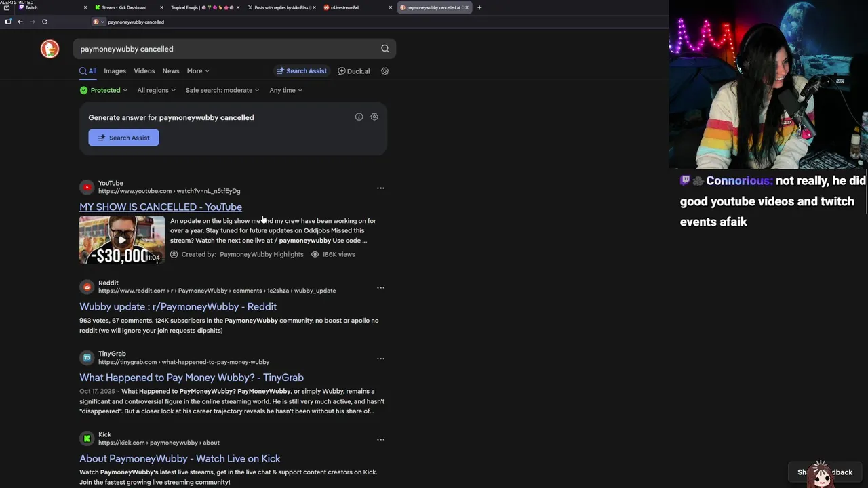Expand the address bar shield dropdown arrow
Viewport: 868px width, 488px height.
102,22
